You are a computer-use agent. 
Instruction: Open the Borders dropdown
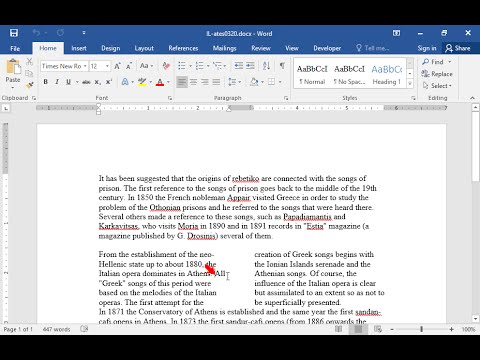coord(280,82)
